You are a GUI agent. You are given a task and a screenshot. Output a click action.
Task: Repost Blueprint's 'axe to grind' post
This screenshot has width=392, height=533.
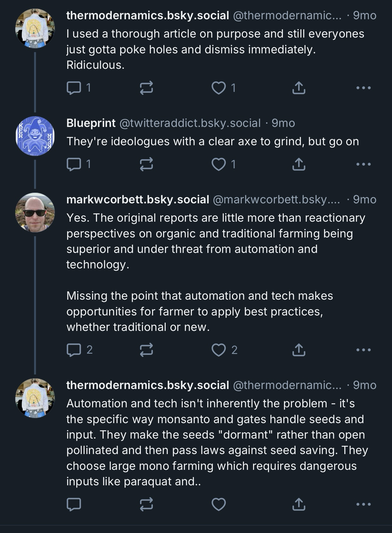pos(146,164)
